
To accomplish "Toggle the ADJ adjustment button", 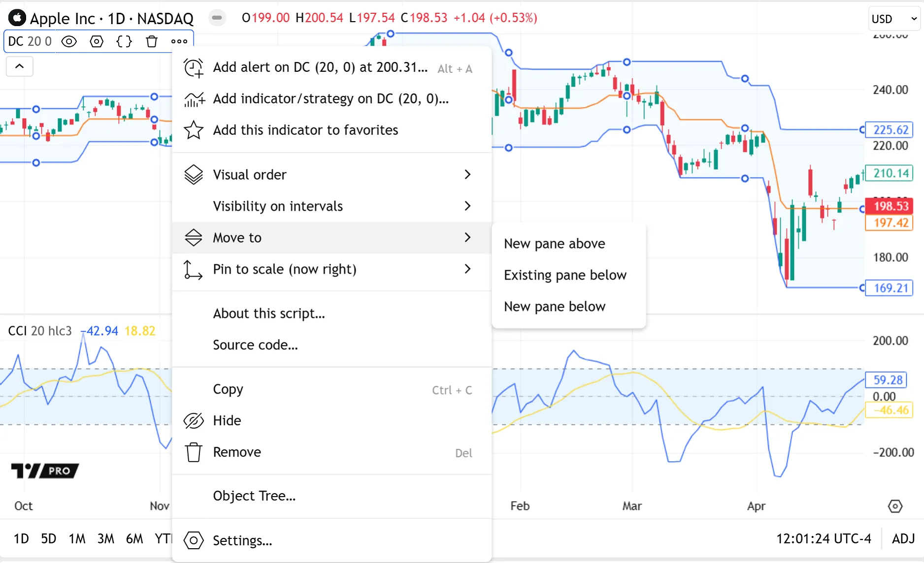I will (x=903, y=539).
